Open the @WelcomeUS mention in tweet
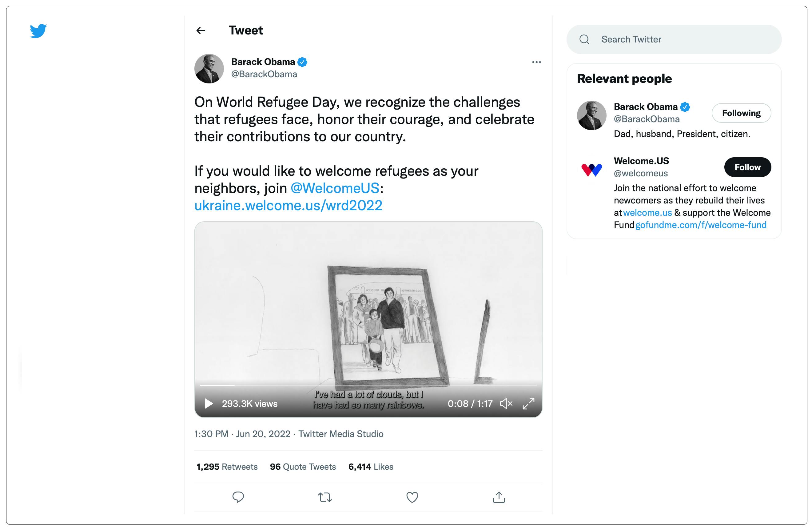 pyautogui.click(x=335, y=188)
